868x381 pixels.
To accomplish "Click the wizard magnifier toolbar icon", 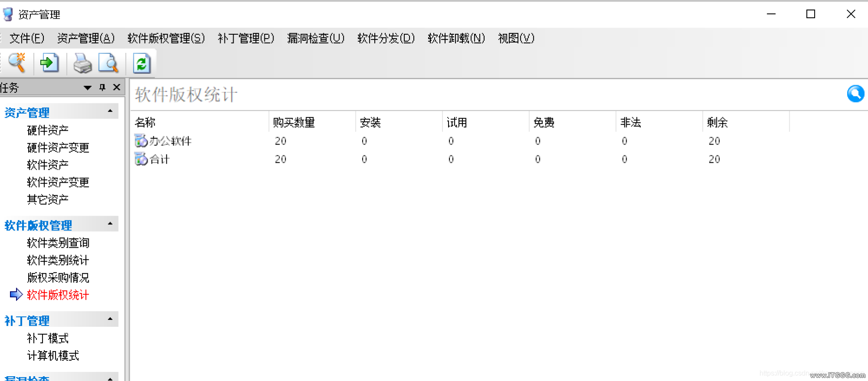I will coord(18,63).
